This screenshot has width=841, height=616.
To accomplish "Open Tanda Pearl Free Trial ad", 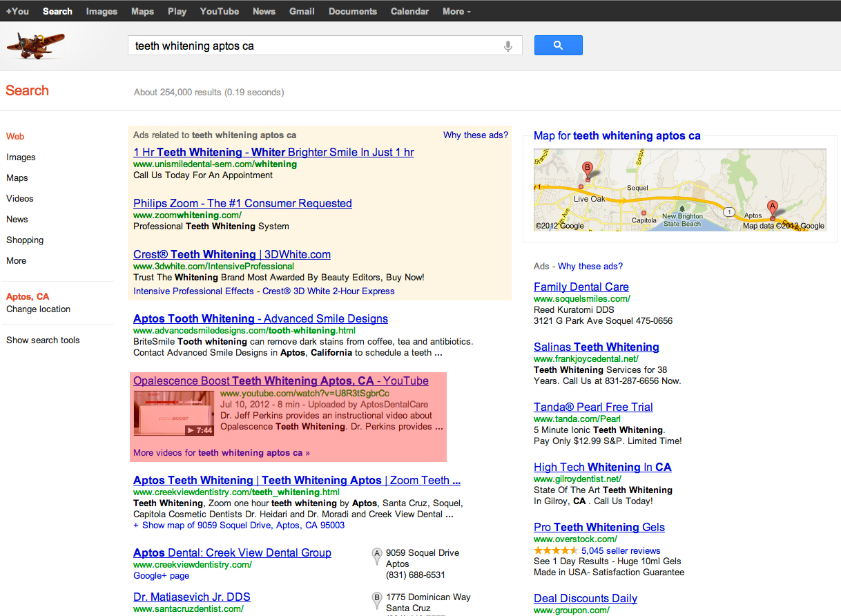I will tap(593, 407).
